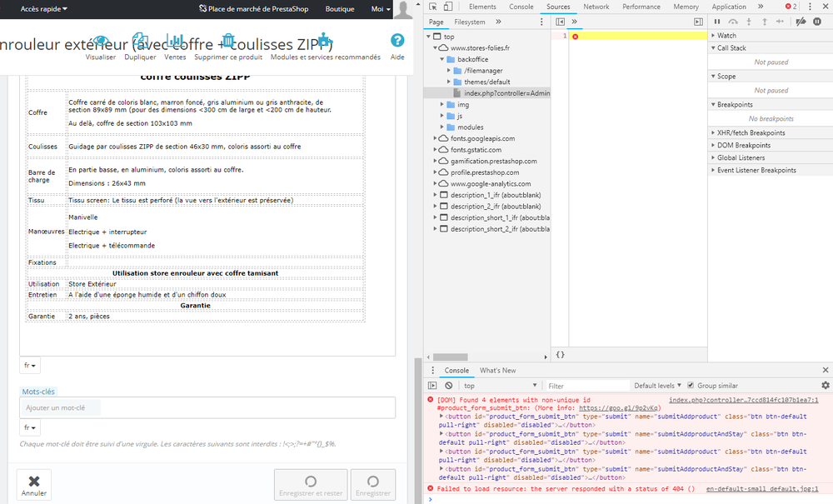Select description_1_ifr (about:blank) frame
833x504 pixels.
(496, 195)
